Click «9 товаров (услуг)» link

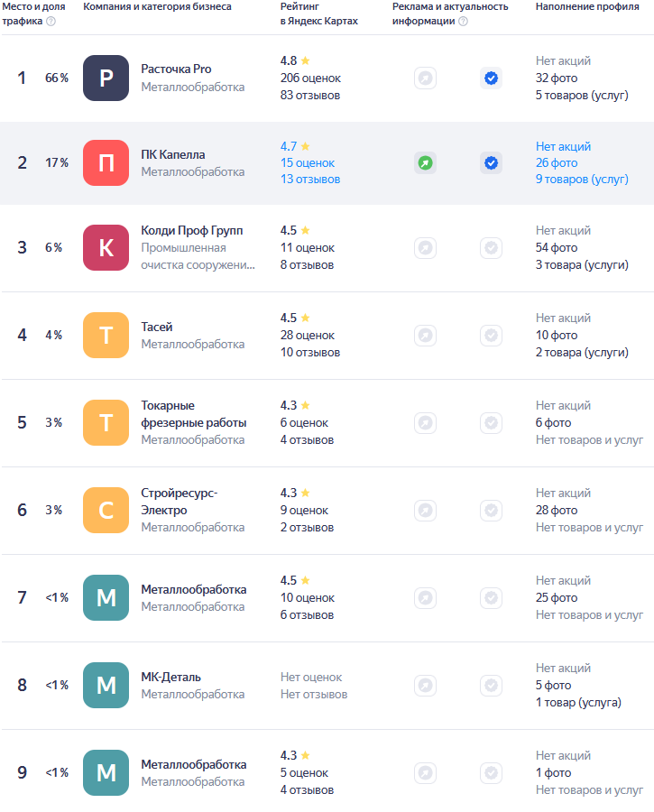pos(582,180)
